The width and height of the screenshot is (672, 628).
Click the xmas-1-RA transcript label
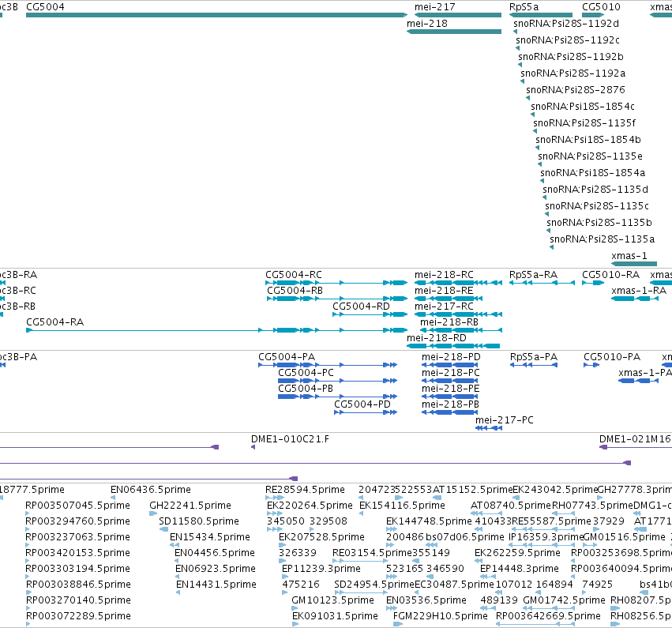click(639, 291)
